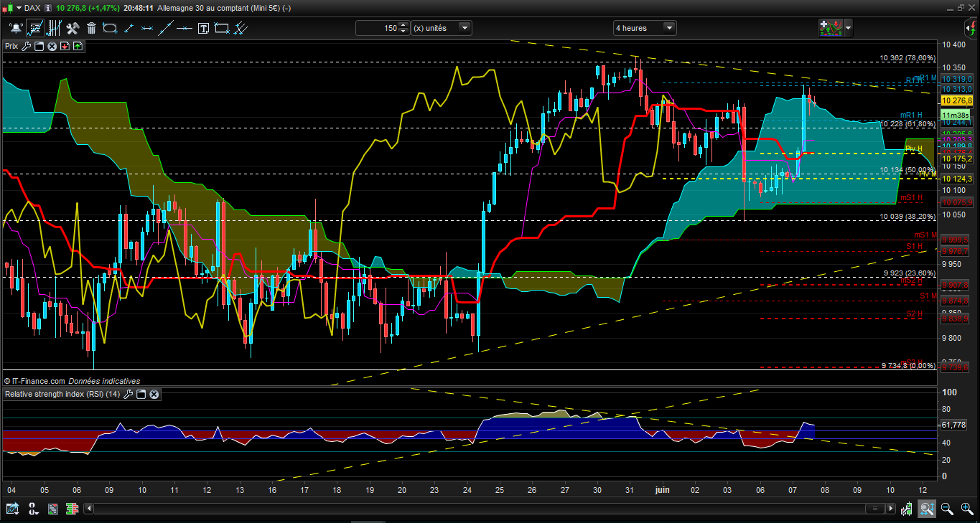
Task: Open the hammer and wrench settings tool
Action: click(x=73, y=28)
